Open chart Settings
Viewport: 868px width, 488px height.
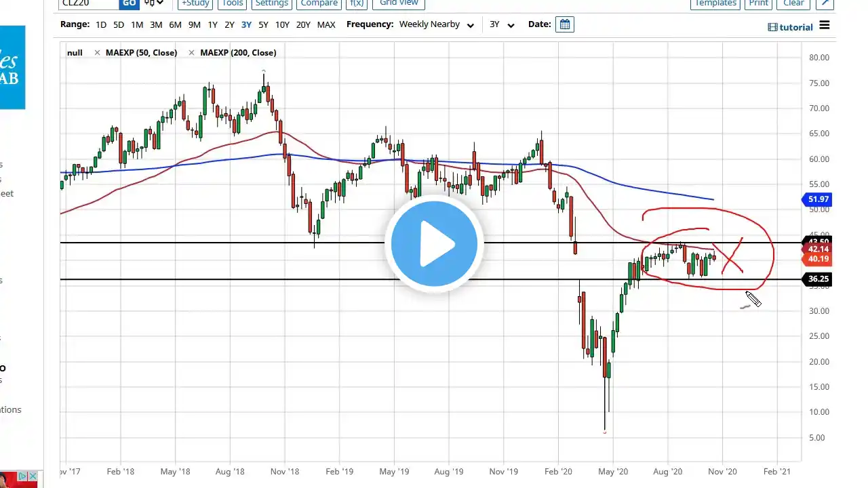(x=272, y=3)
